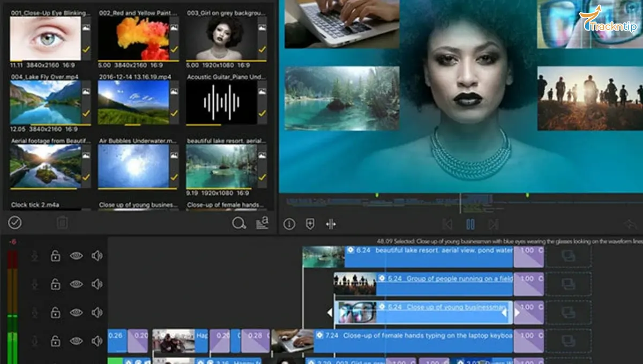Viewport: 643px width, 364px height.
Task: Open the clip info icon below the preview
Action: coord(289,225)
